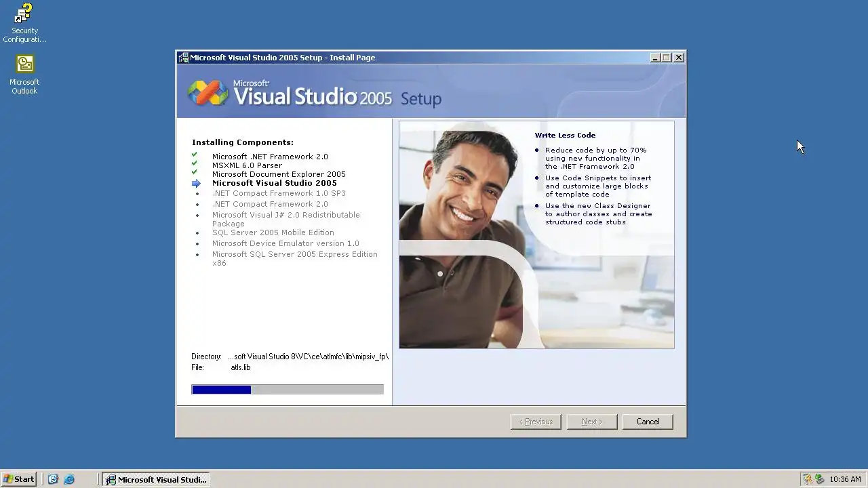868x488 pixels.
Task: Select 'Microsoft SQL Server 2005 Express Edition' item
Action: (294, 258)
